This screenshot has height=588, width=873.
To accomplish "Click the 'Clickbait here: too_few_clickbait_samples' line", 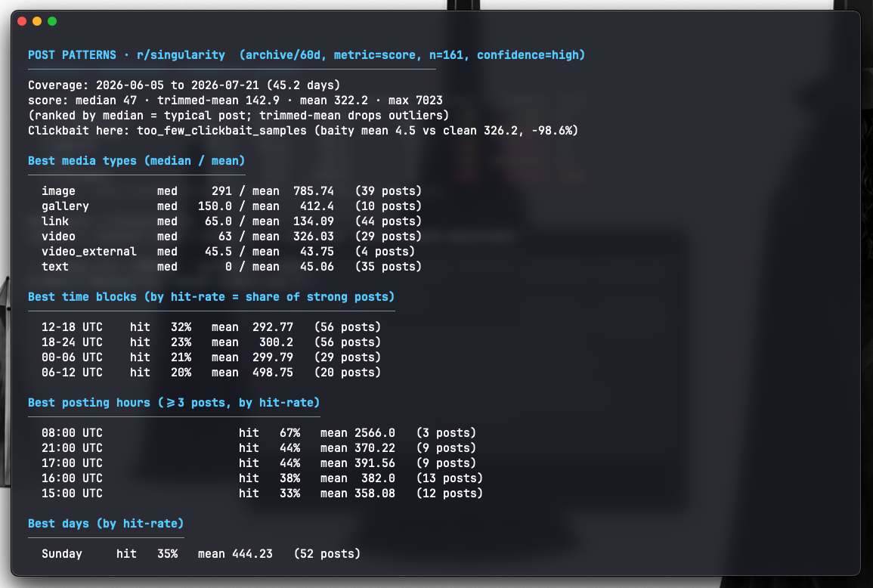I will tap(303, 130).
